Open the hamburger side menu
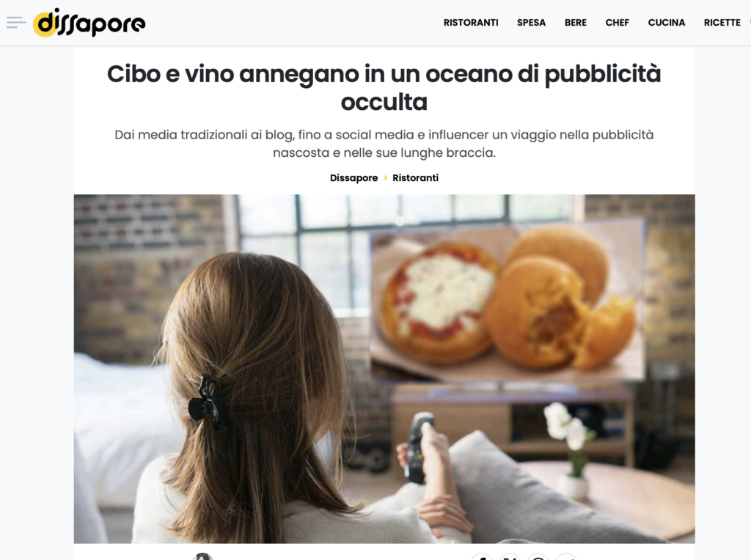 point(16,23)
